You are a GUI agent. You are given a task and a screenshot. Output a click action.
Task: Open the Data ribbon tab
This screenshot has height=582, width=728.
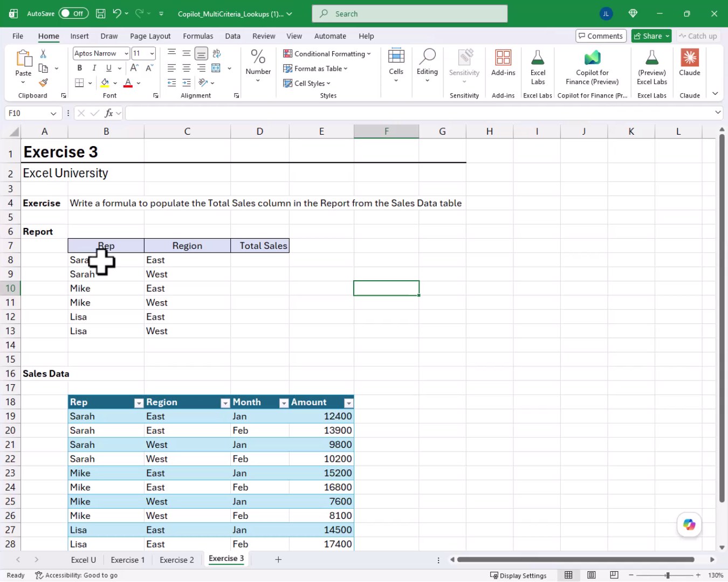232,36
